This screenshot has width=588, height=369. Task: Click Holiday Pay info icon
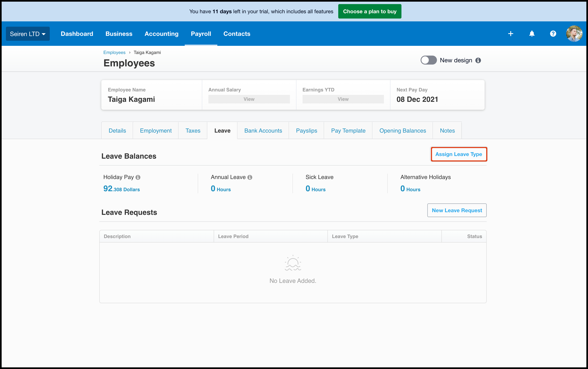[138, 178]
